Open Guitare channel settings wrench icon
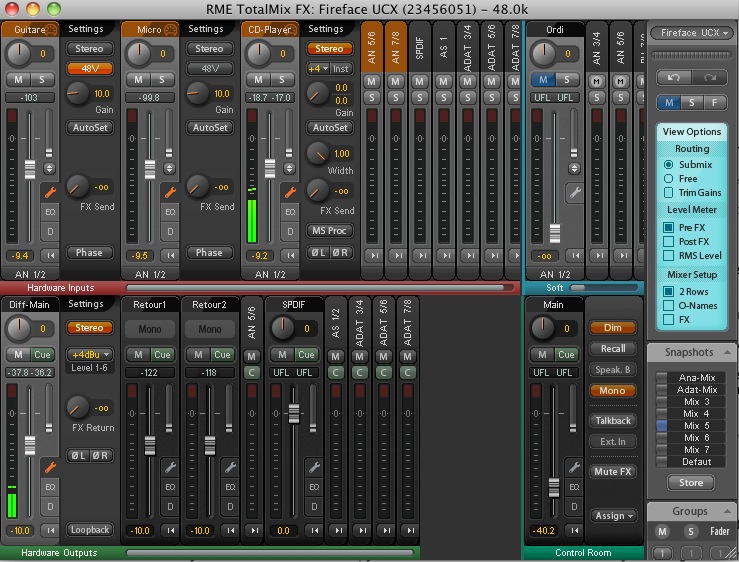Viewport: 739px width, 562px height. (50, 192)
